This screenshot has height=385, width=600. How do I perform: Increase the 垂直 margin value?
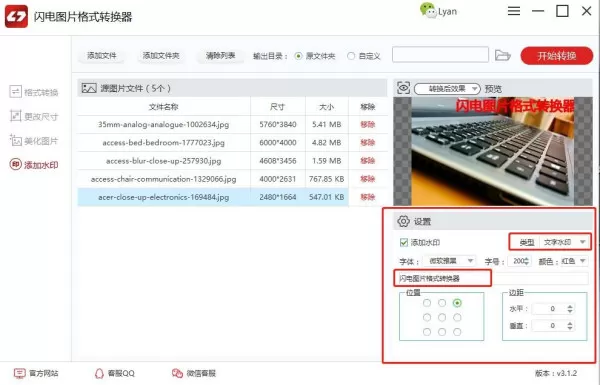point(570,323)
